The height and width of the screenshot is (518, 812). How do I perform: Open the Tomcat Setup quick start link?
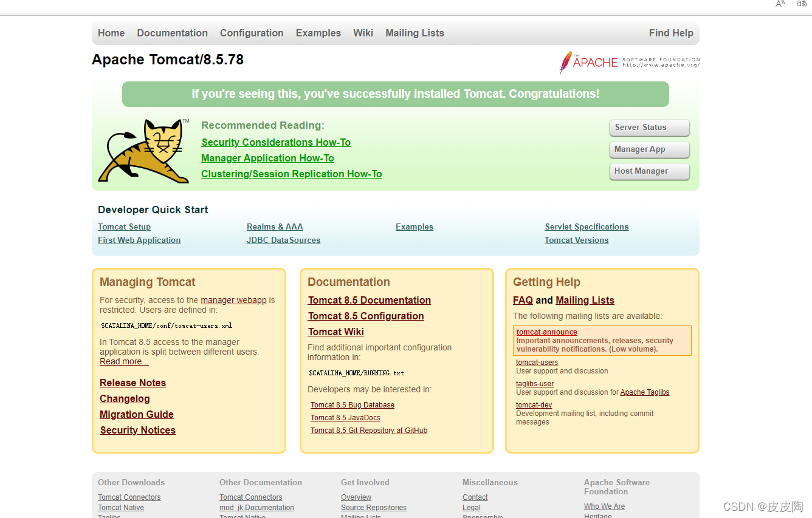pyautogui.click(x=125, y=227)
